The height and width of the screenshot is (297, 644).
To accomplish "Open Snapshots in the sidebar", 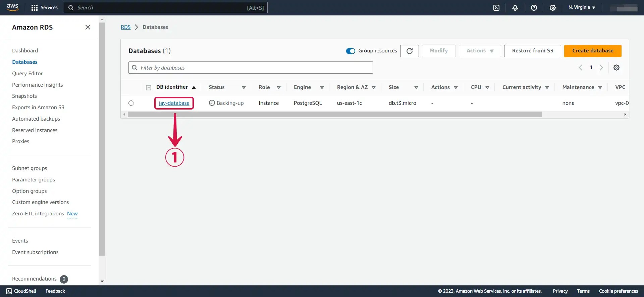I will [24, 96].
